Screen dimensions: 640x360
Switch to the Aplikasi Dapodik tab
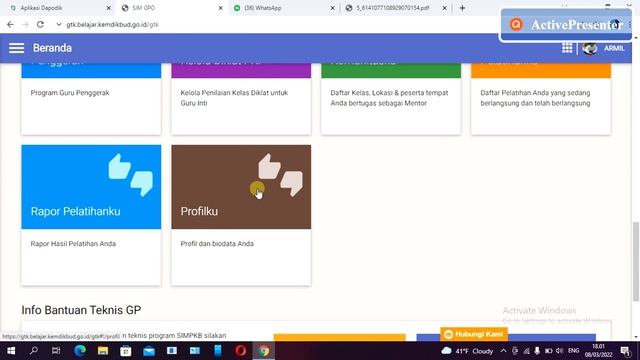[59, 8]
